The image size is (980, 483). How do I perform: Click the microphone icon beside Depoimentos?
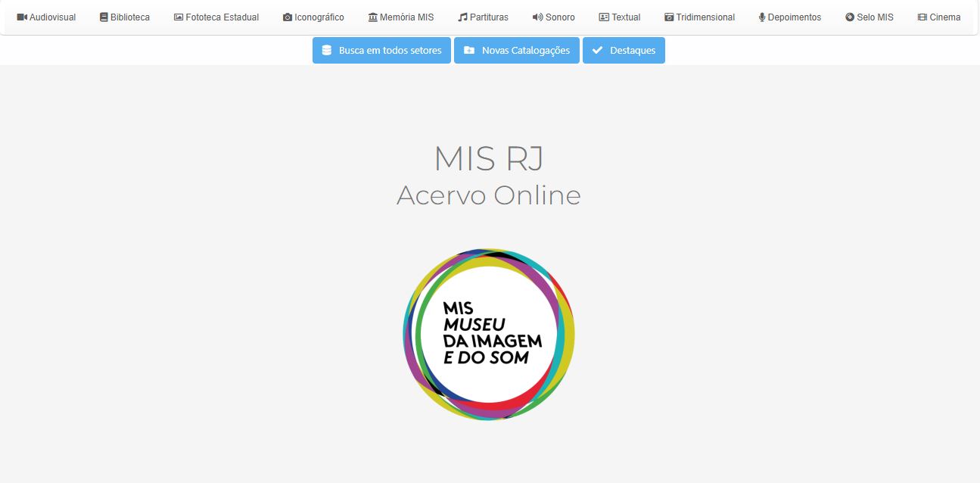[762, 17]
